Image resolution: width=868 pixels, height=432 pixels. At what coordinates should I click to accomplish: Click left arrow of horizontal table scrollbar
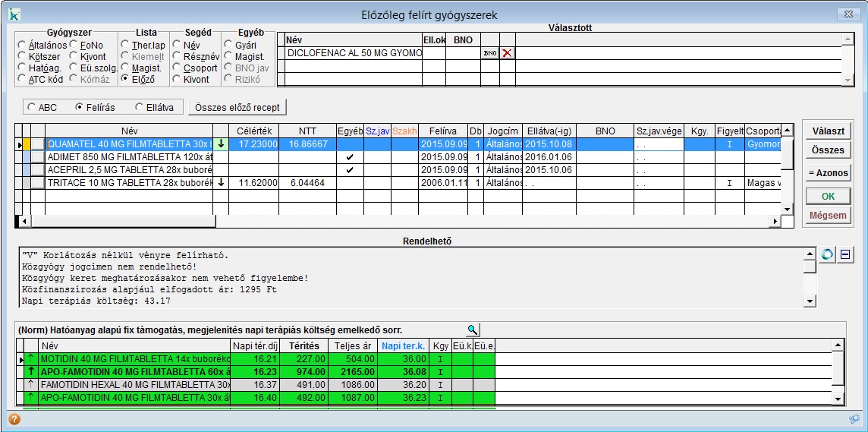[24, 222]
